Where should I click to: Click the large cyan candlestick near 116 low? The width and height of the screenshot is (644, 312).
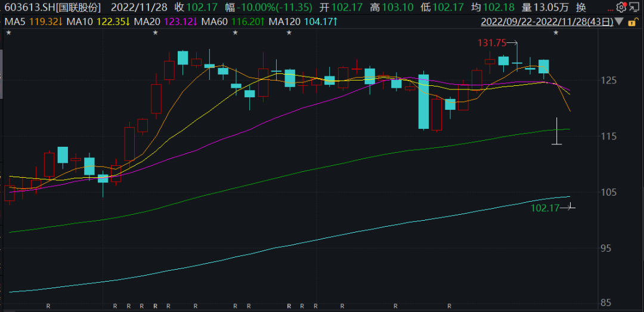coord(423,101)
